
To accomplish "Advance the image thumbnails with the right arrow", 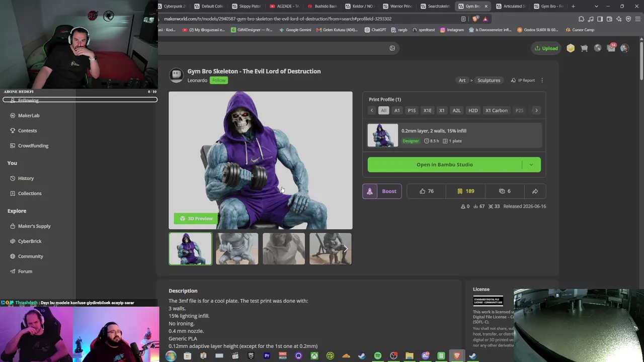I will (x=346, y=249).
